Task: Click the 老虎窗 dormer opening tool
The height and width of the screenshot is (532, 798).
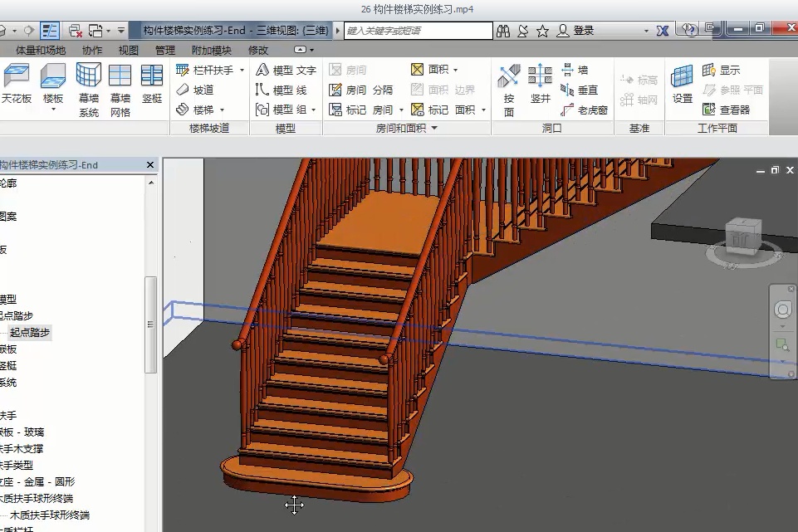Action: click(x=585, y=110)
